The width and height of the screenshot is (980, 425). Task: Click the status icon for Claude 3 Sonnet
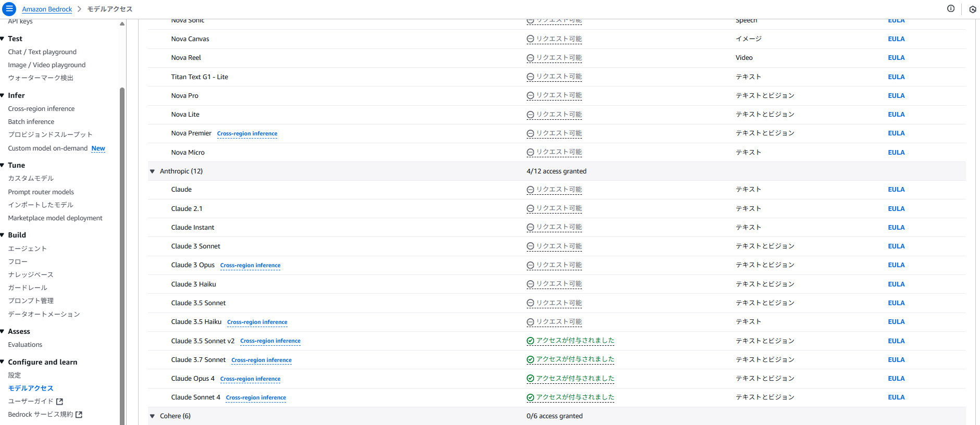530,246
